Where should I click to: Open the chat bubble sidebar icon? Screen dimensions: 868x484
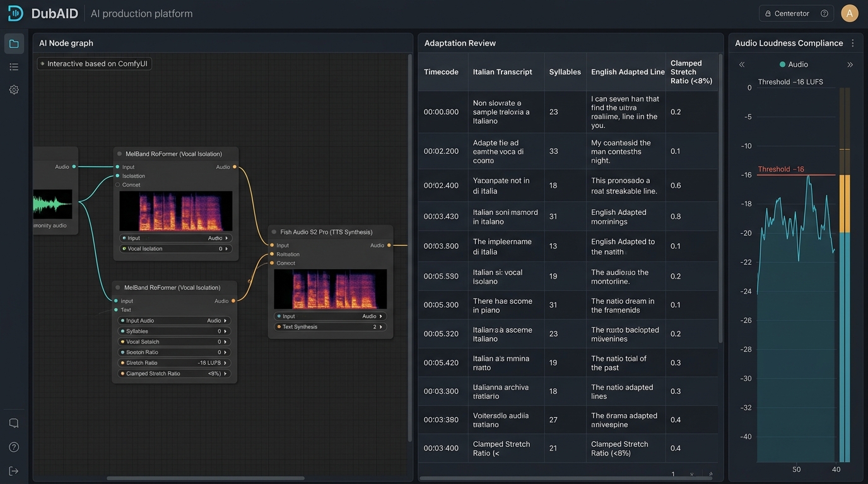(14, 423)
